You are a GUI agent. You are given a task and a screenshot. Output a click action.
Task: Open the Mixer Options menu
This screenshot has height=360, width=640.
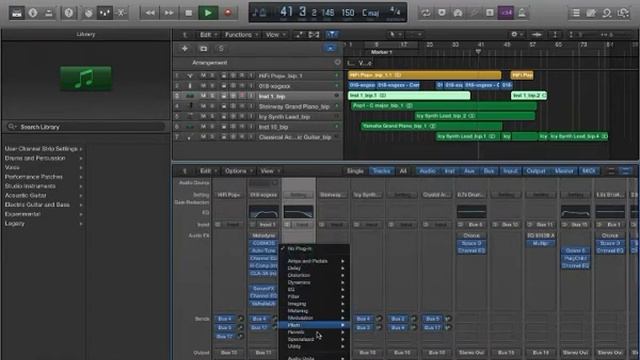click(238, 171)
